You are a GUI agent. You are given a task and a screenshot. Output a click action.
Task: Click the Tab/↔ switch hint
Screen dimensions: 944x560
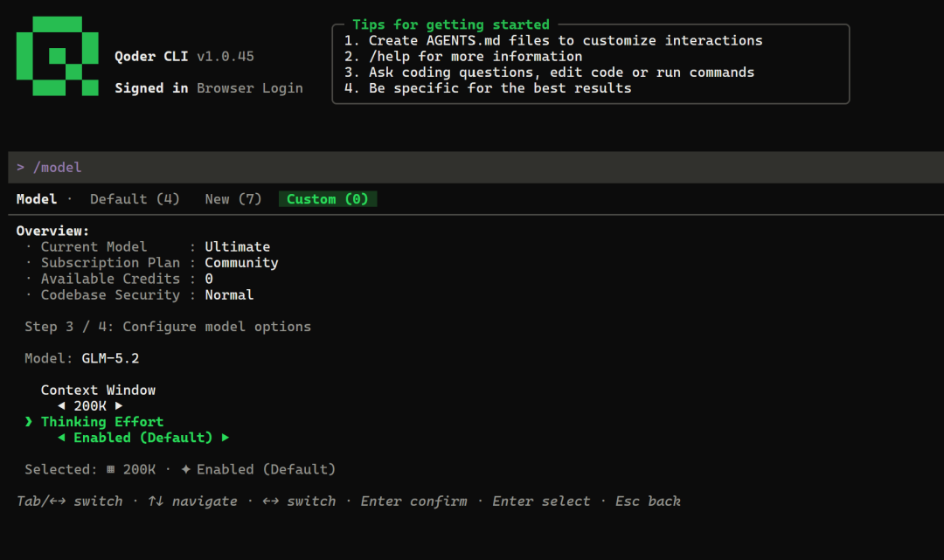pyautogui.click(x=69, y=501)
